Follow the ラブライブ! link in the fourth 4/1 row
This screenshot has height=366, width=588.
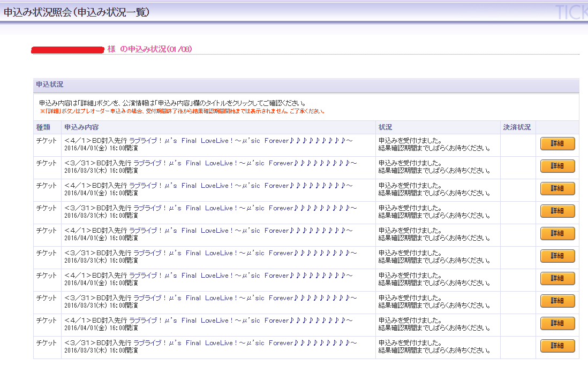click(241, 276)
